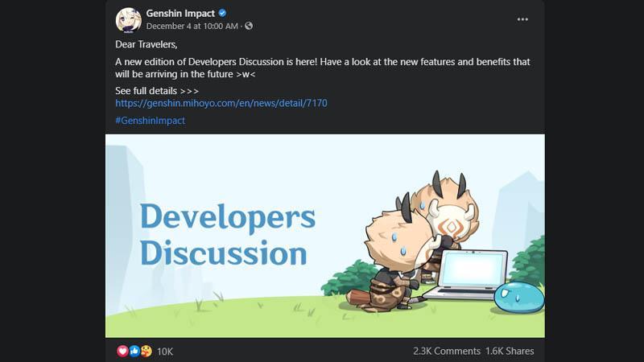
Task: Click the #GenshinImpact hashtag
Action: pos(150,120)
